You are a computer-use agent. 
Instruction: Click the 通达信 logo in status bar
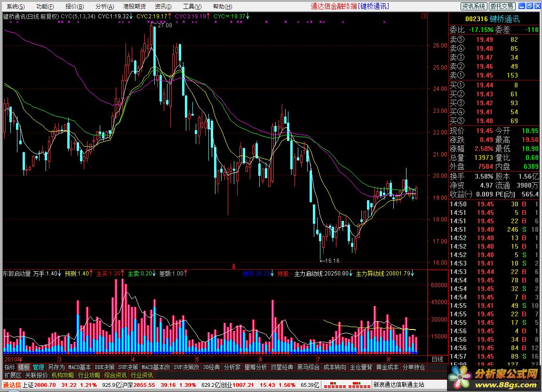pos(12,385)
